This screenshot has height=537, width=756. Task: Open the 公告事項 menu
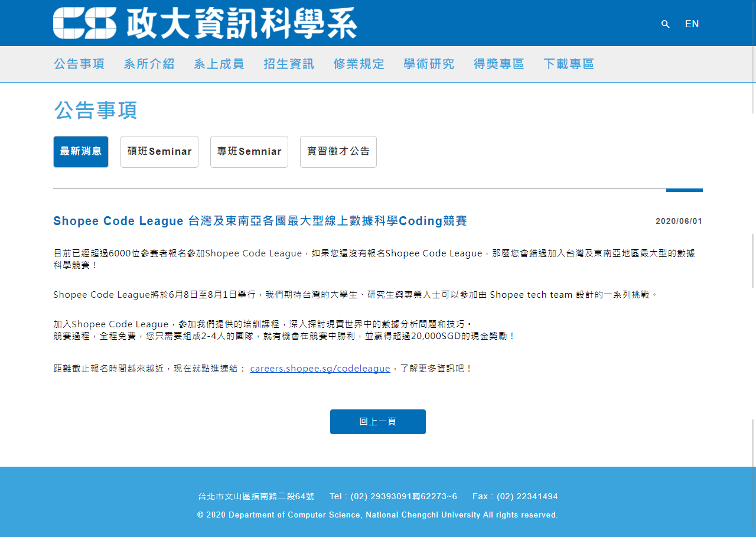pyautogui.click(x=79, y=64)
